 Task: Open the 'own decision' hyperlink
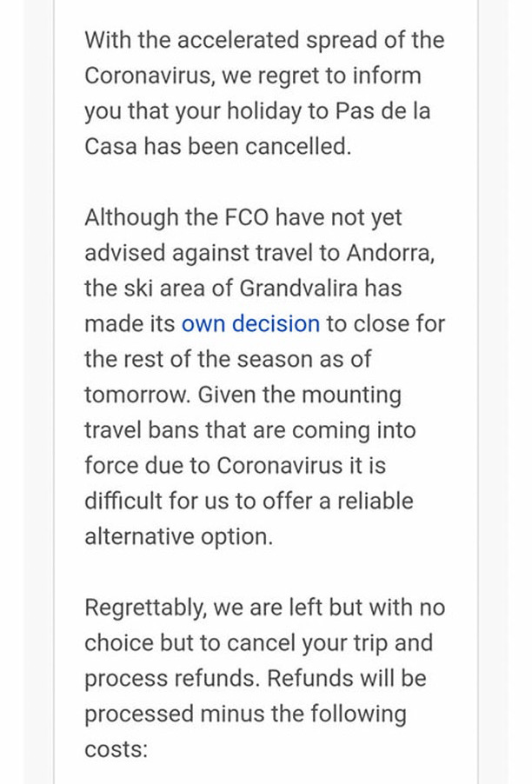[250, 323]
